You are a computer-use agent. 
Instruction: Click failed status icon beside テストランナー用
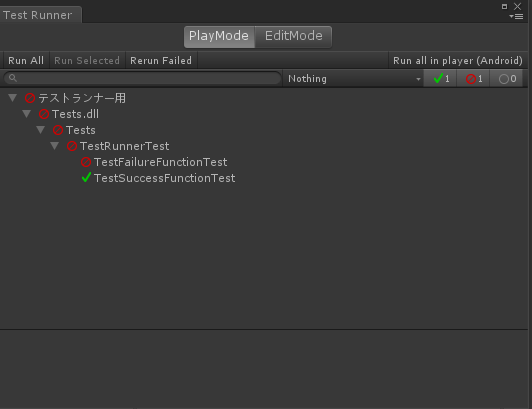(30, 98)
